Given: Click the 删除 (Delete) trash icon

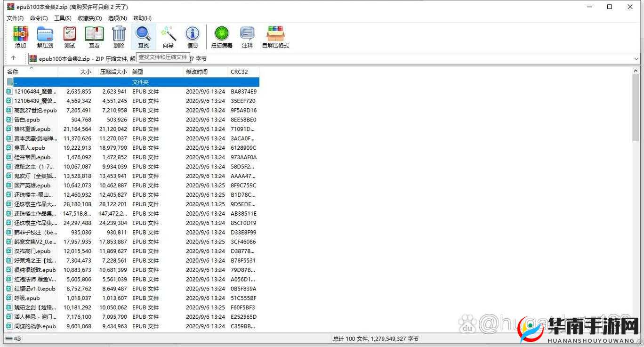Looking at the screenshot, I should click(119, 37).
